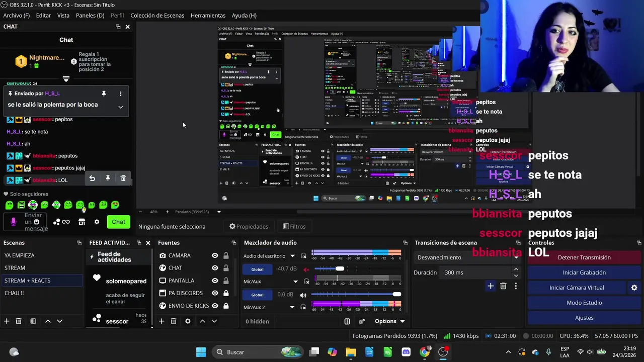The width and height of the screenshot is (644, 362).
Task: Open virtual camera settings gear
Action: tap(634, 288)
